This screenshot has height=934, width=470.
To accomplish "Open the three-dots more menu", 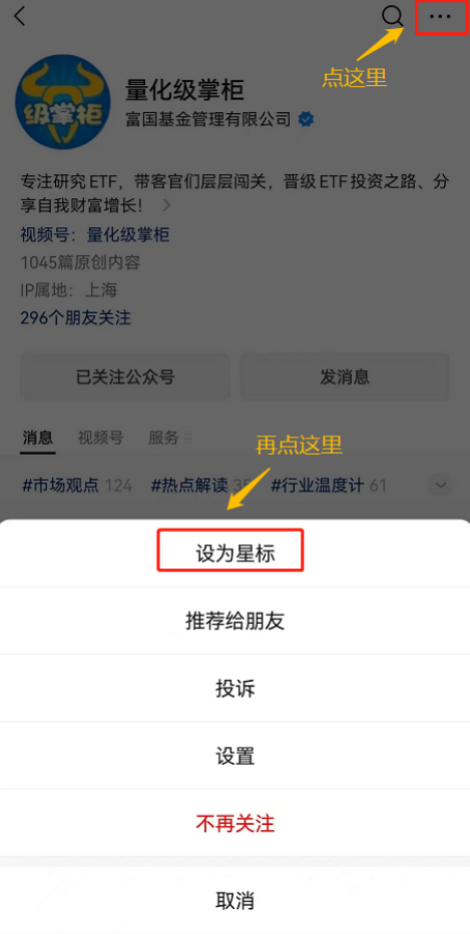I will coord(440,17).
